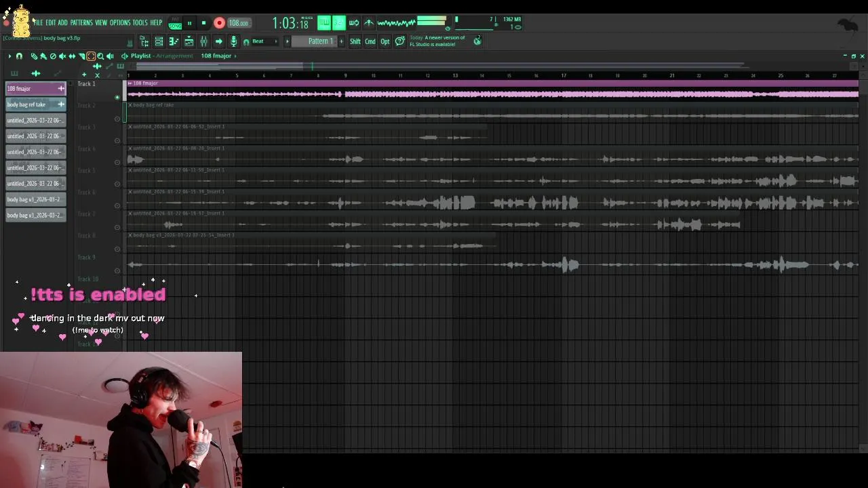Image resolution: width=868 pixels, height=488 pixels.
Task: Click the globe update icon
Action: pyautogui.click(x=477, y=41)
